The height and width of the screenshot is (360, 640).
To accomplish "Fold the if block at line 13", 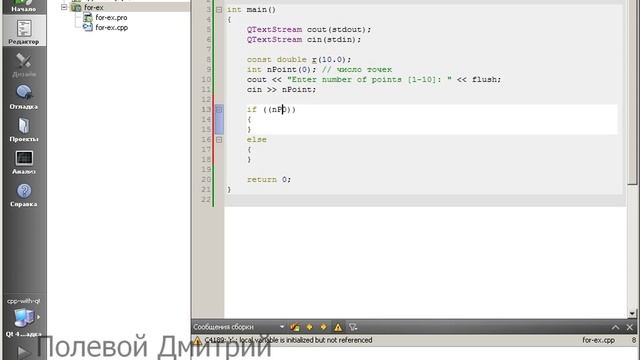I will click(x=219, y=109).
